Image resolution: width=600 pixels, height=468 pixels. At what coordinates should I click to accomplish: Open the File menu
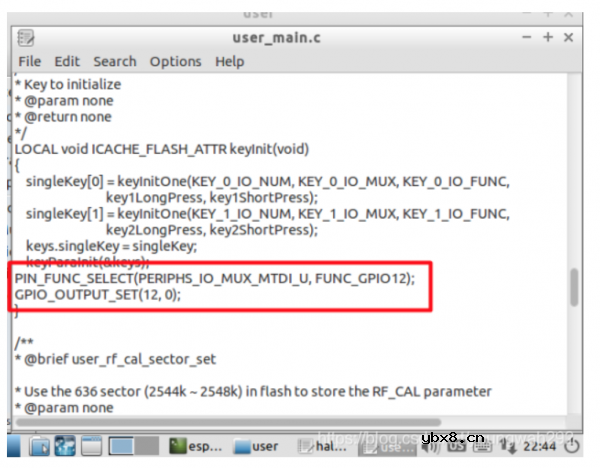pyautogui.click(x=30, y=61)
